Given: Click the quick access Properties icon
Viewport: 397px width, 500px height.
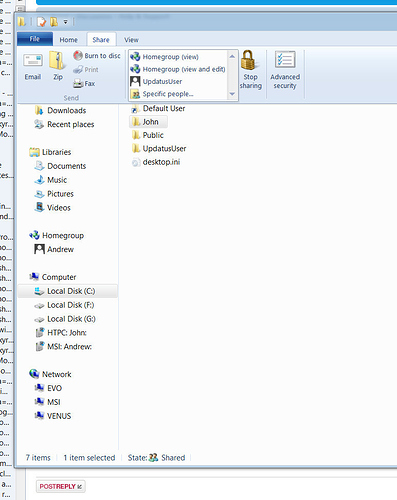Looking at the screenshot, I should click(41, 22).
